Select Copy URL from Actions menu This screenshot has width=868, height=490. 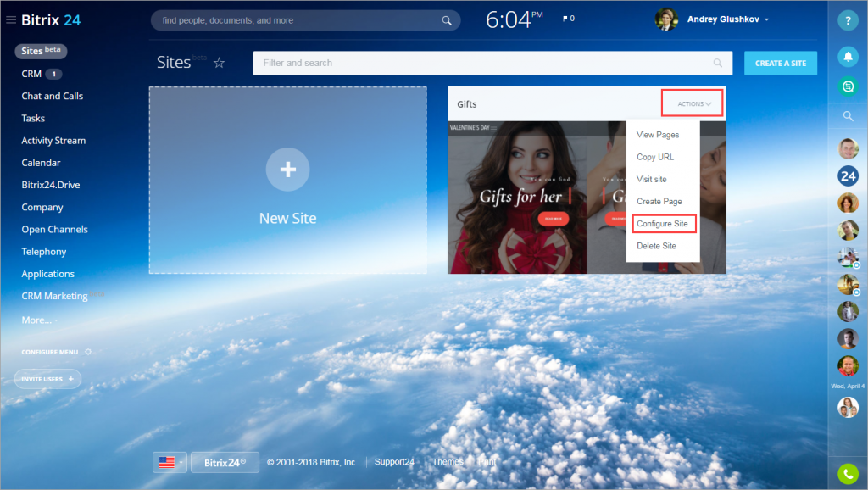(x=655, y=157)
